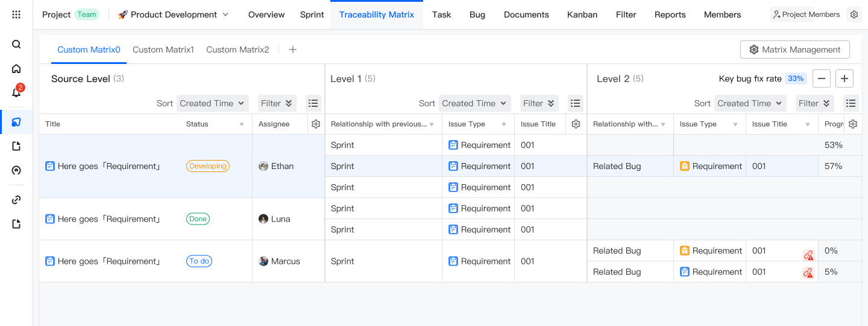This screenshot has height=326, width=868.
Task: Click the link chain icon in sidebar
Action: click(16, 200)
